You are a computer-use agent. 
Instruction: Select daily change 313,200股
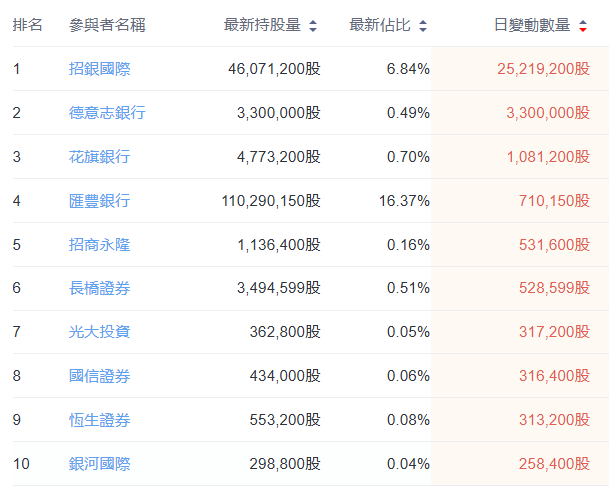tap(555, 420)
